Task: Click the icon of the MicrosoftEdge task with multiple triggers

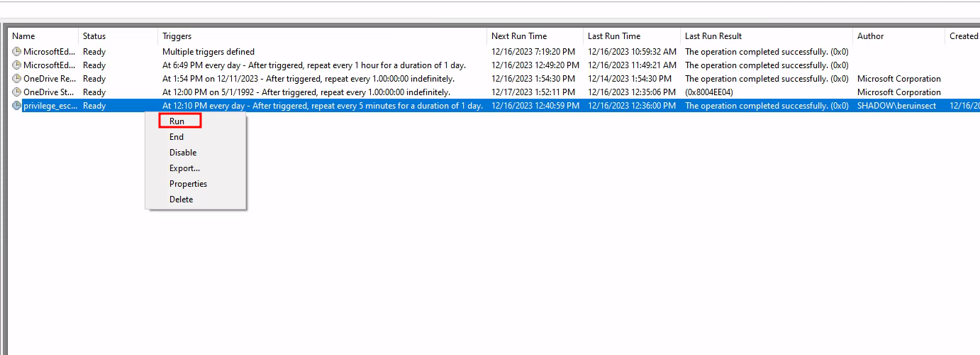Action: (x=17, y=52)
